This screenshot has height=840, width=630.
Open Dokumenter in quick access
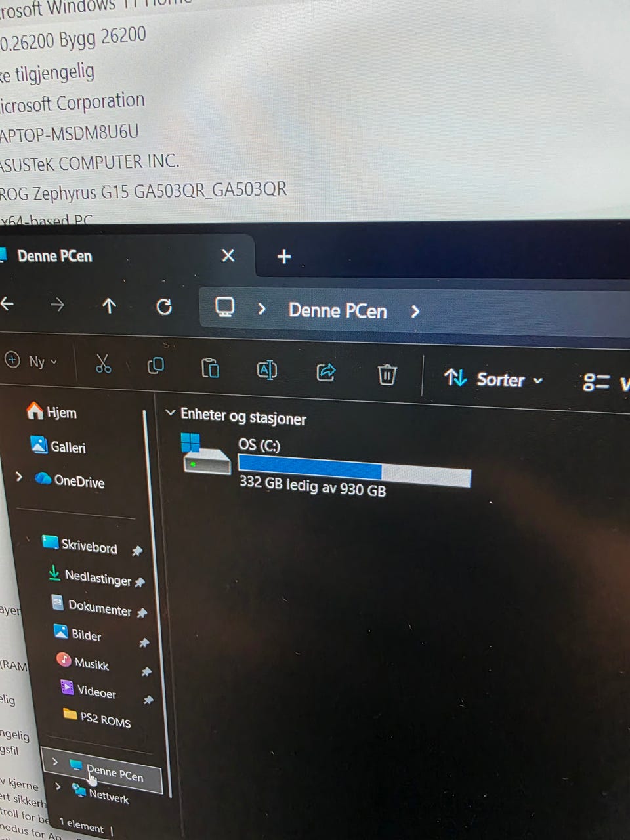91,607
